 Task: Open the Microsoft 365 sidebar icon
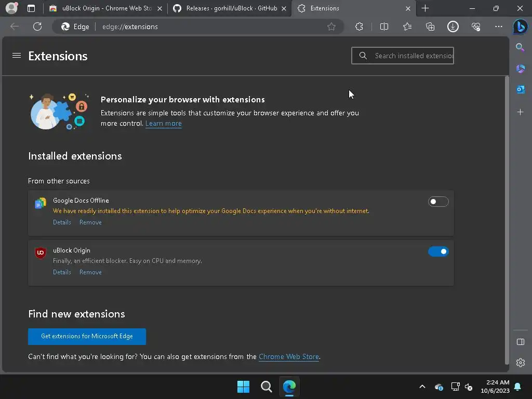(x=521, y=69)
